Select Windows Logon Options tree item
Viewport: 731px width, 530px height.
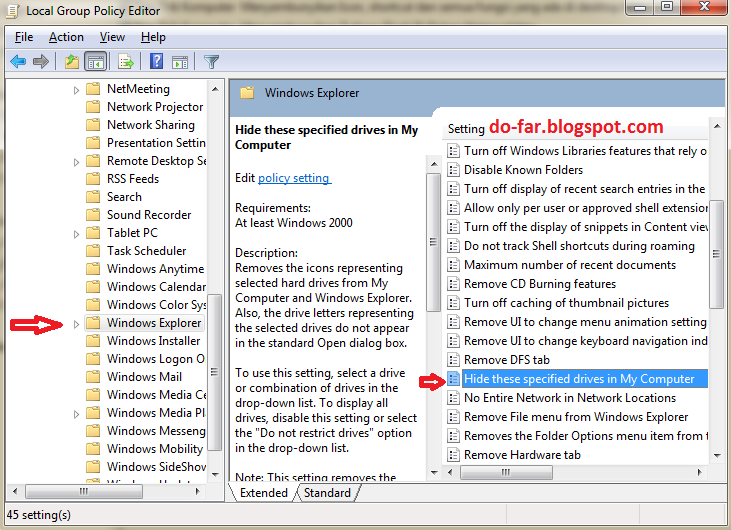pyautogui.click(x=156, y=358)
